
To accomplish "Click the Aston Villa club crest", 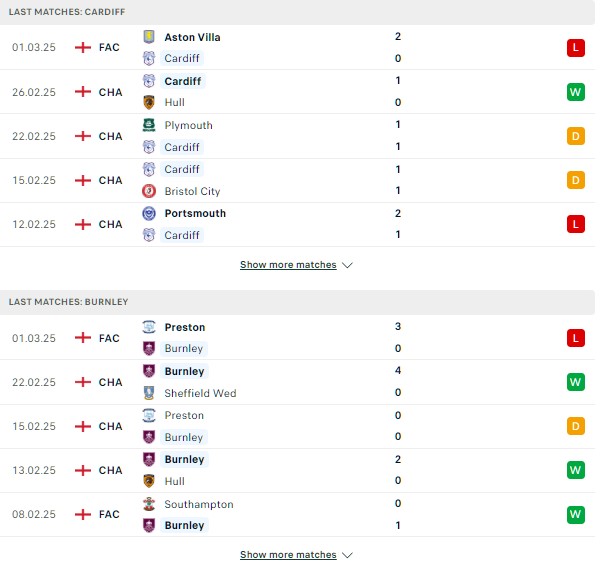I will pos(149,37).
